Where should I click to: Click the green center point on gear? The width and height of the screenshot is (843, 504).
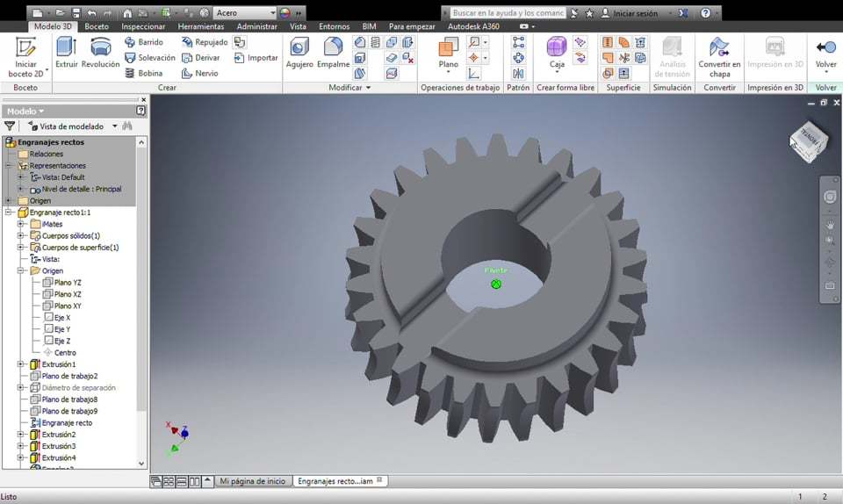click(496, 284)
